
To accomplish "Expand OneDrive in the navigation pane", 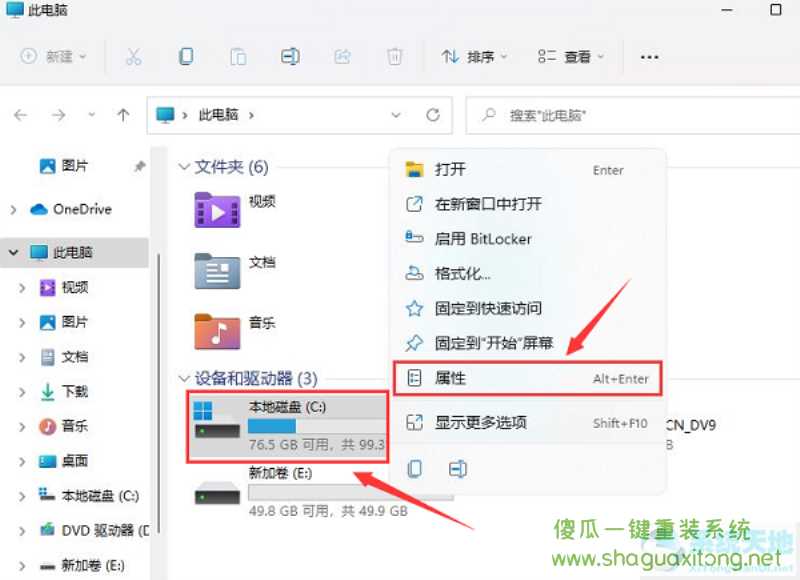I will (x=13, y=210).
